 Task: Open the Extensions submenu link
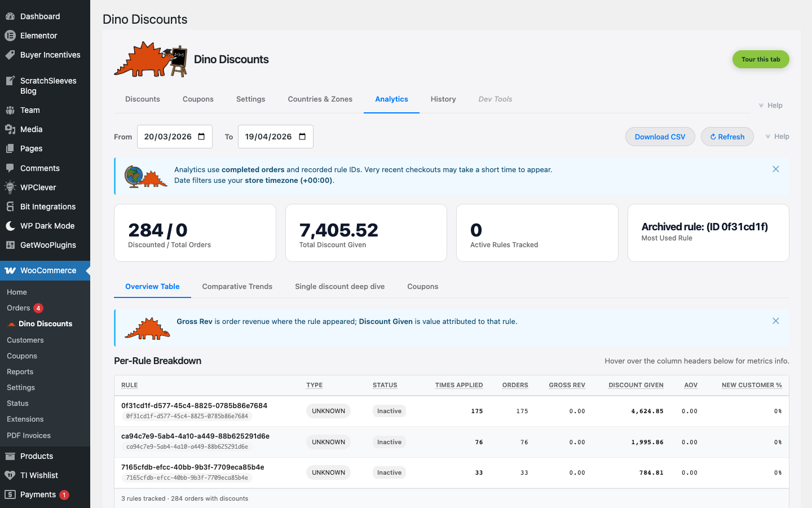25,419
